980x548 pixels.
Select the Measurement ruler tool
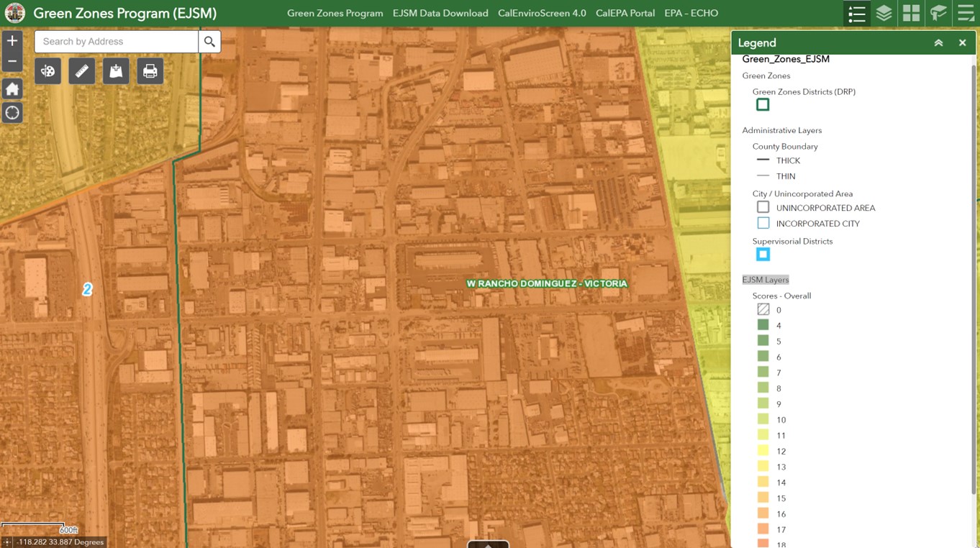(x=81, y=70)
